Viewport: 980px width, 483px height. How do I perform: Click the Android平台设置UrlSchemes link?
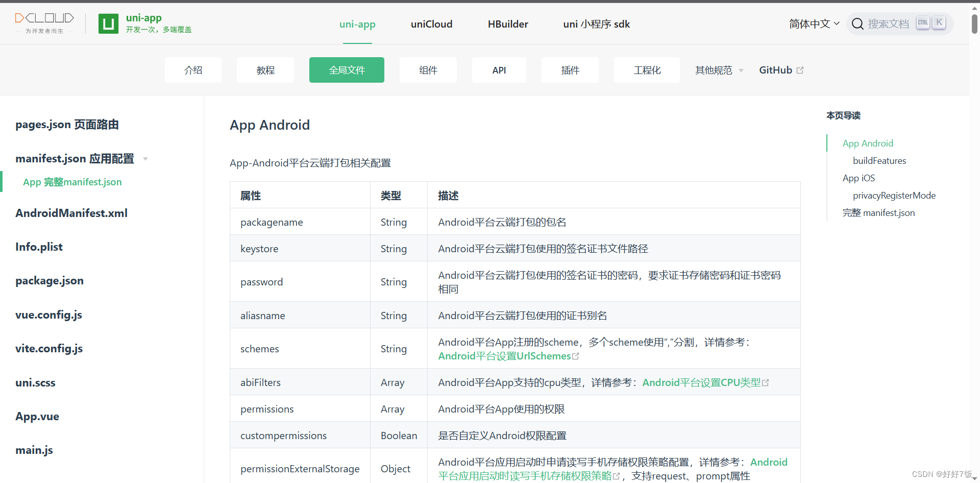(x=504, y=356)
